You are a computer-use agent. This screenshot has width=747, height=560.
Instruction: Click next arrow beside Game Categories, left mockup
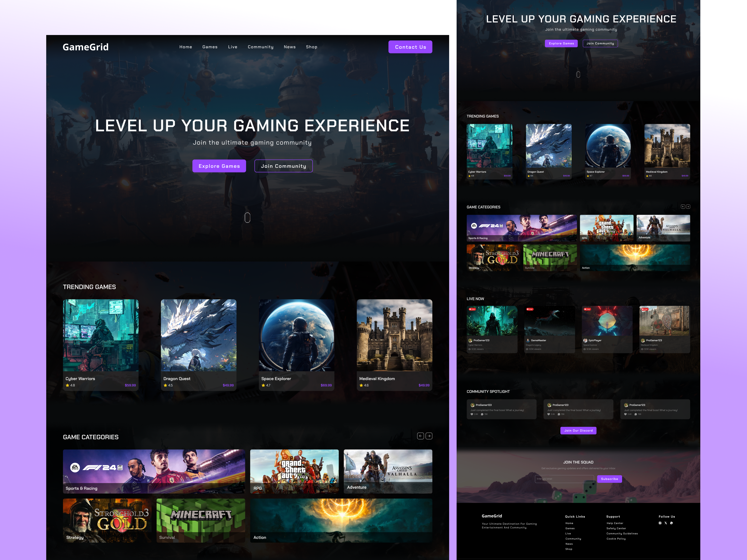[429, 436]
